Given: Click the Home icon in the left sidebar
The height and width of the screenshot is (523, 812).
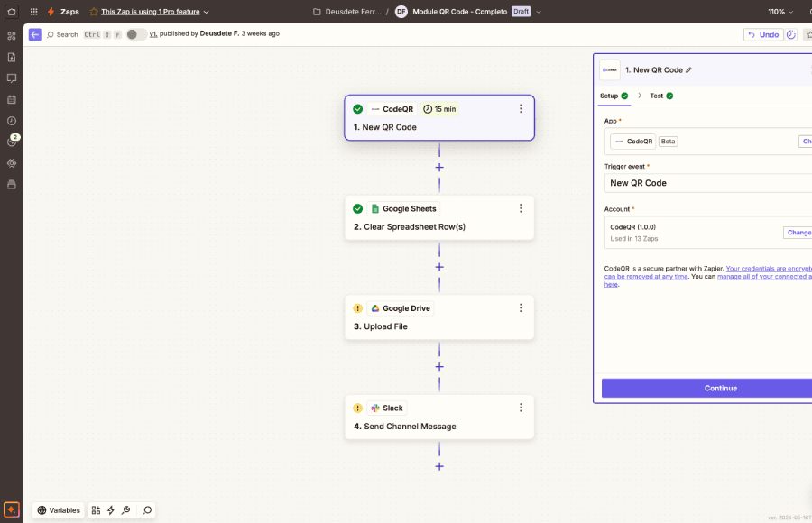Looking at the screenshot, I should coord(12,13).
